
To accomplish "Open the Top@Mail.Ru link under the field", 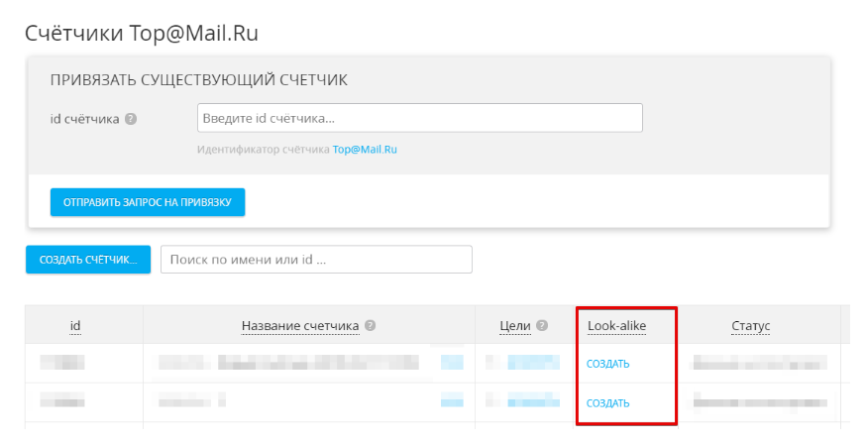I will click(x=365, y=150).
